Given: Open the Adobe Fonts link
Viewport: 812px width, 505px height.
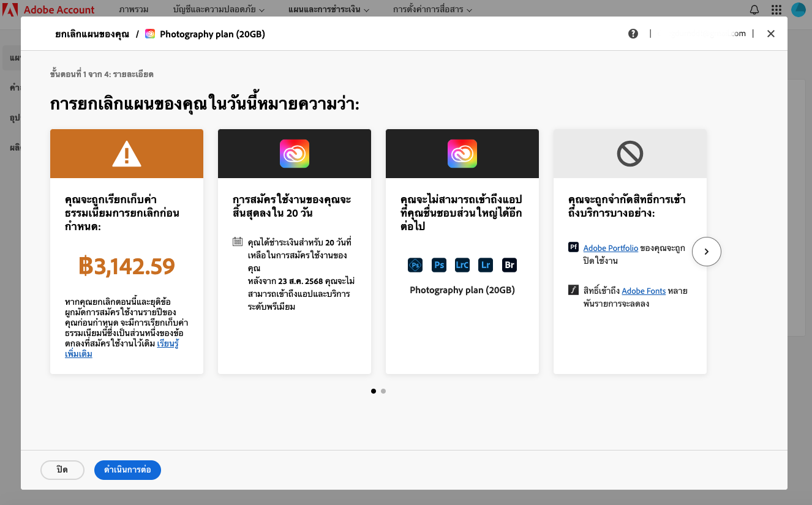Looking at the screenshot, I should (x=644, y=291).
